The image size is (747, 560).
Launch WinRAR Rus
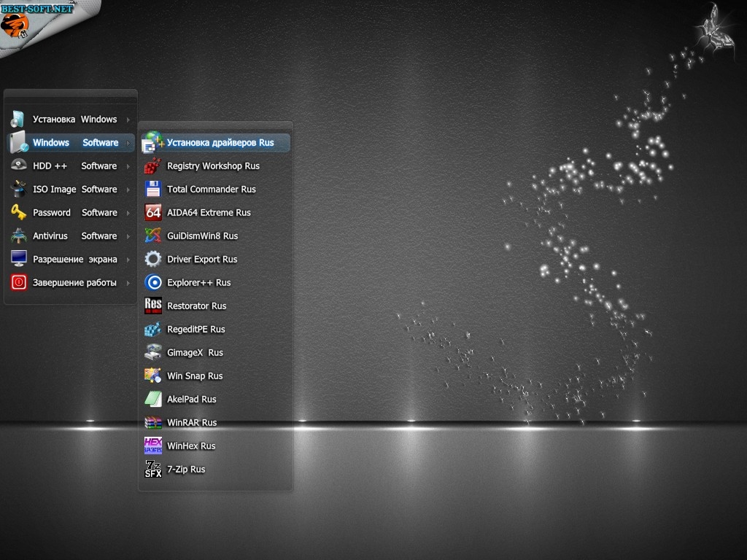[x=215, y=422]
